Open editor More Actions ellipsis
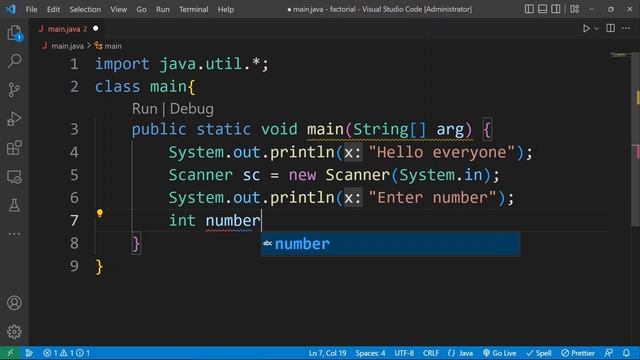Image resolution: width=640 pixels, height=360 pixels. point(626,28)
